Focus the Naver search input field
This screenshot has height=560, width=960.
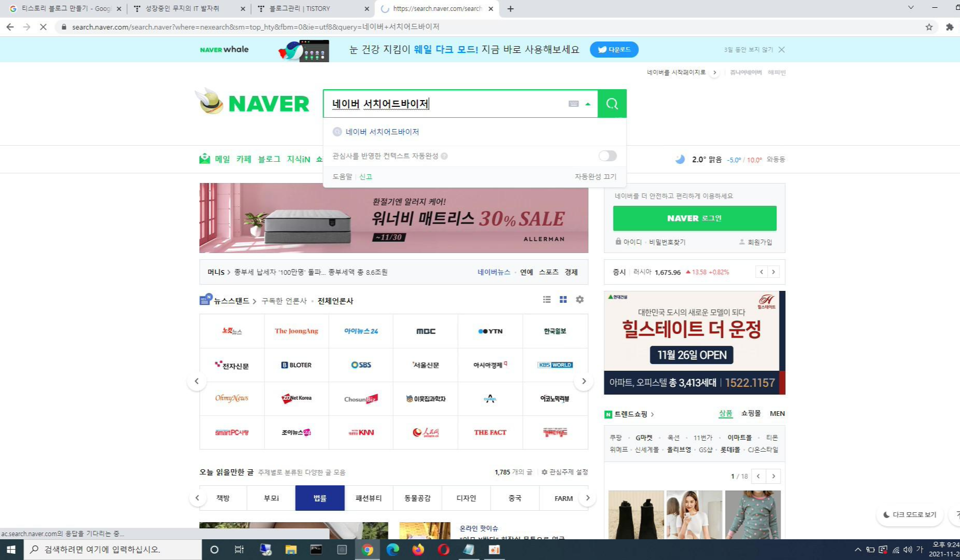[446, 104]
